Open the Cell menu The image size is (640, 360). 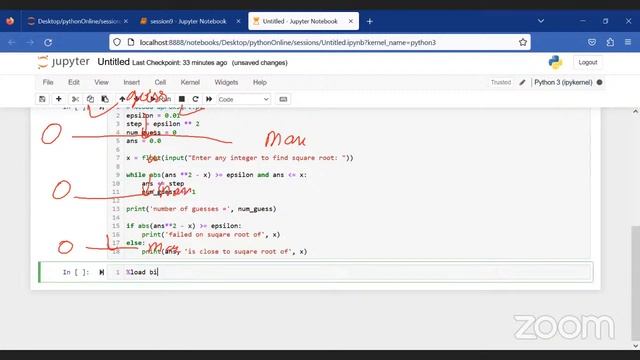(x=160, y=82)
